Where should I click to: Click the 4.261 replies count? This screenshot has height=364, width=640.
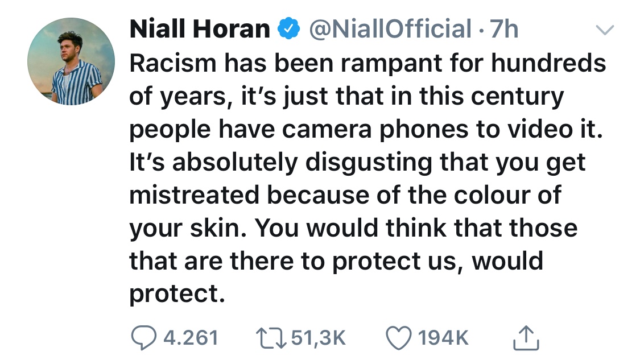click(x=191, y=338)
